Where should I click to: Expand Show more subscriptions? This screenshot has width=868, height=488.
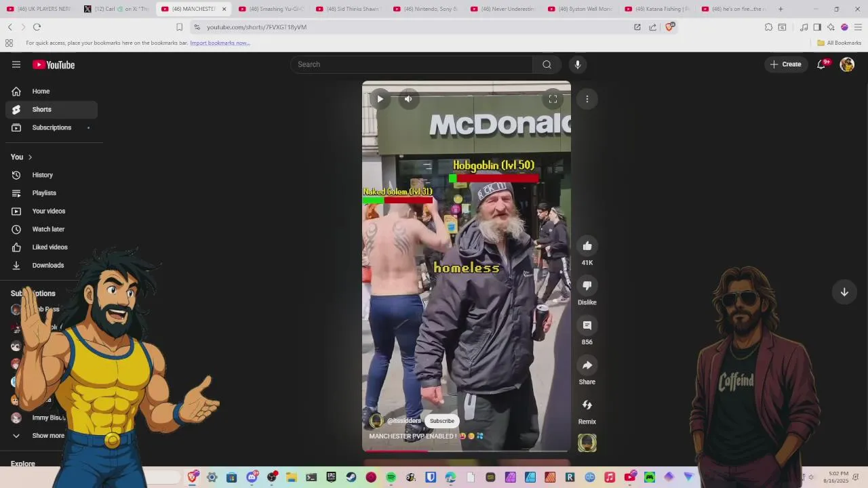coord(41,436)
